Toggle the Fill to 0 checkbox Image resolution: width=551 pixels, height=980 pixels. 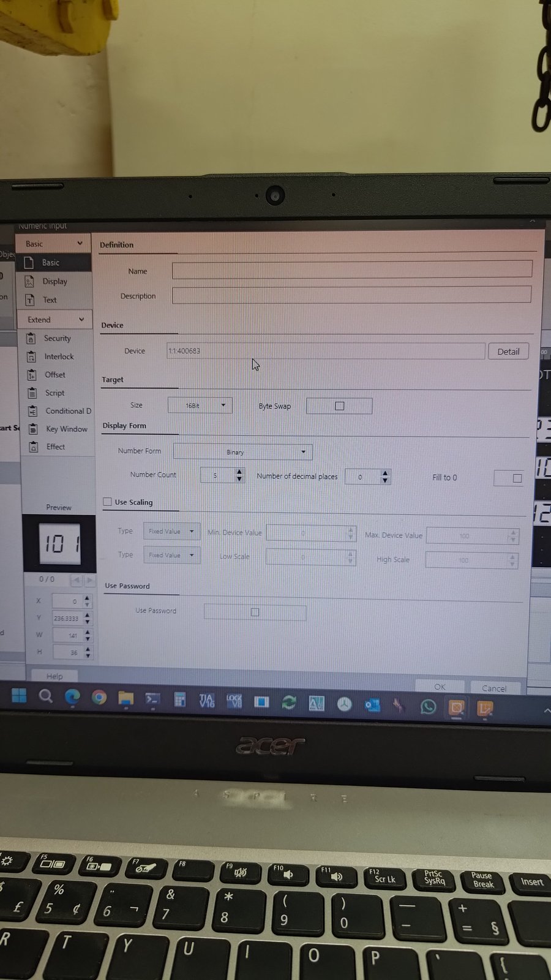[x=517, y=478]
